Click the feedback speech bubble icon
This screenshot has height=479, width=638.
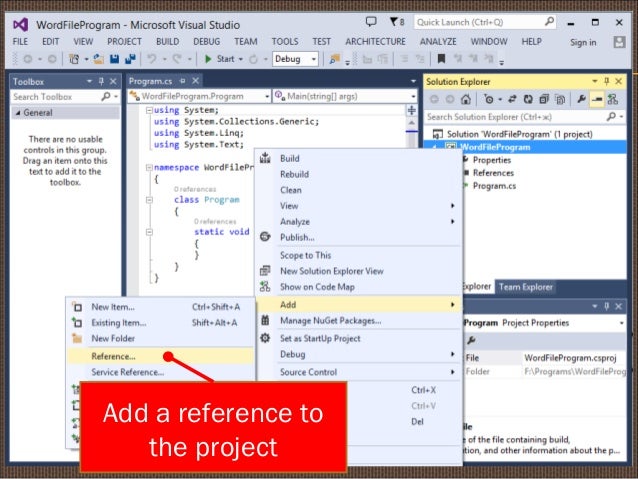coord(372,21)
